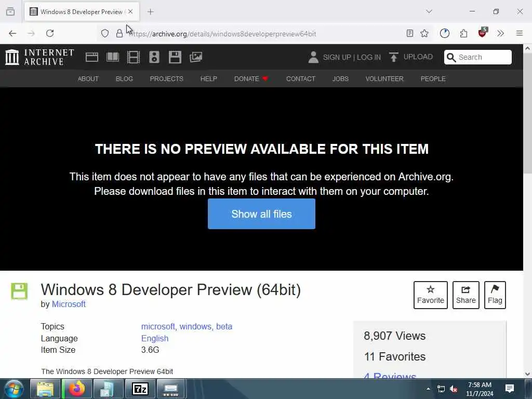Click the Share button

coord(466,295)
